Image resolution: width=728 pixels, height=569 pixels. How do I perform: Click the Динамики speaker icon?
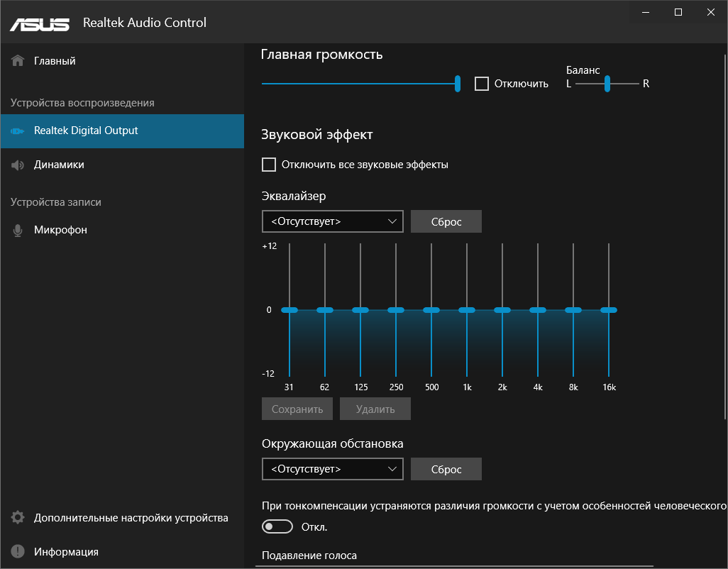click(x=16, y=164)
